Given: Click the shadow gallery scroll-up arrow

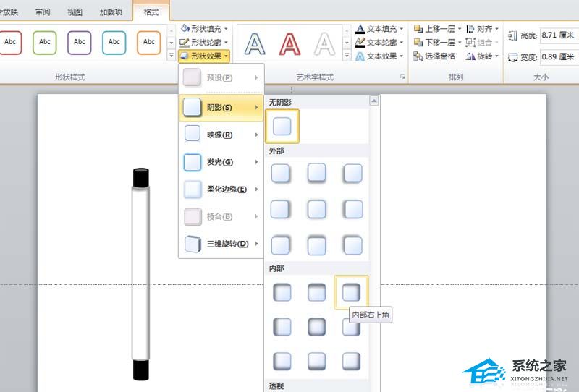Looking at the screenshot, I should tap(374, 101).
